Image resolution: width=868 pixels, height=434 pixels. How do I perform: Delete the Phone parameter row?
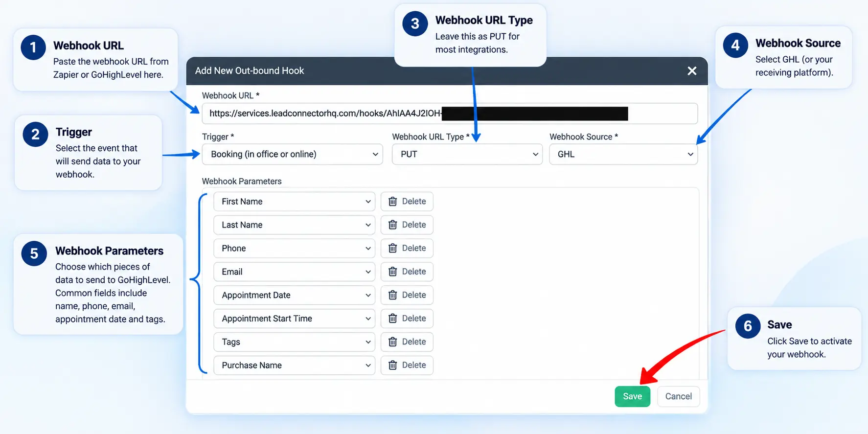tap(407, 249)
